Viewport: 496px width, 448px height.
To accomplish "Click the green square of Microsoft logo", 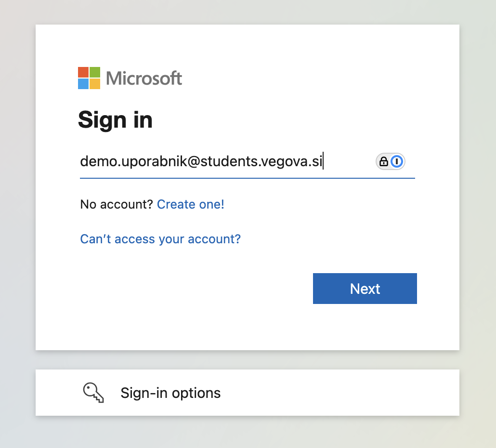I will (95, 72).
